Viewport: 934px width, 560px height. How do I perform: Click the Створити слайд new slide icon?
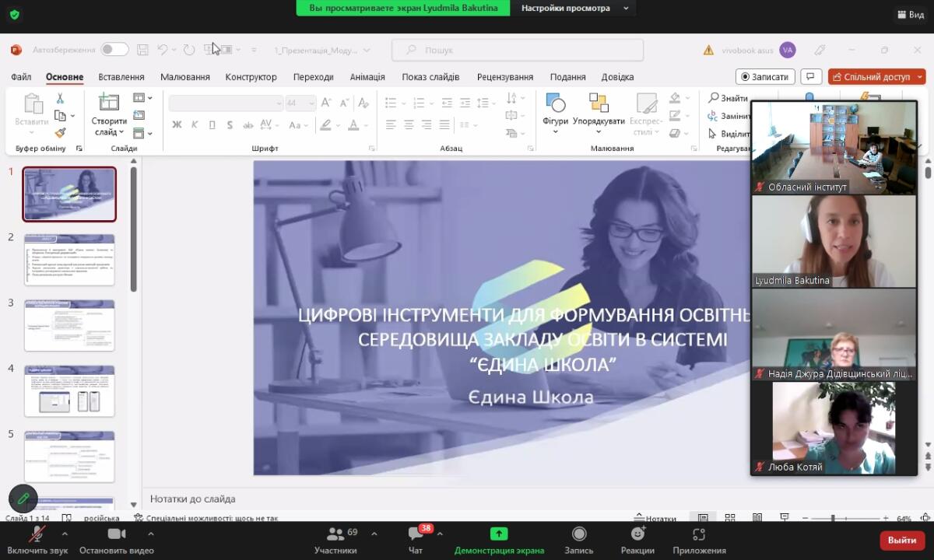pos(109,103)
